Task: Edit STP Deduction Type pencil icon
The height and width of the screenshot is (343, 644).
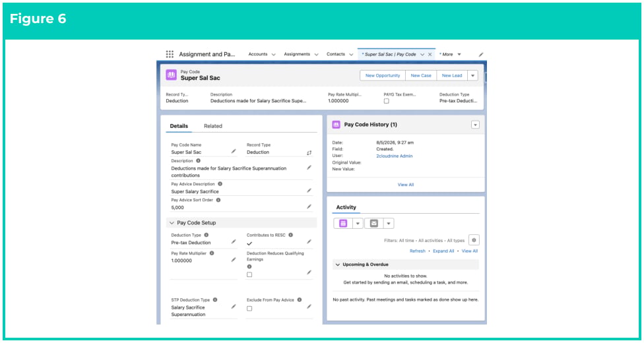Action: pyautogui.click(x=234, y=307)
